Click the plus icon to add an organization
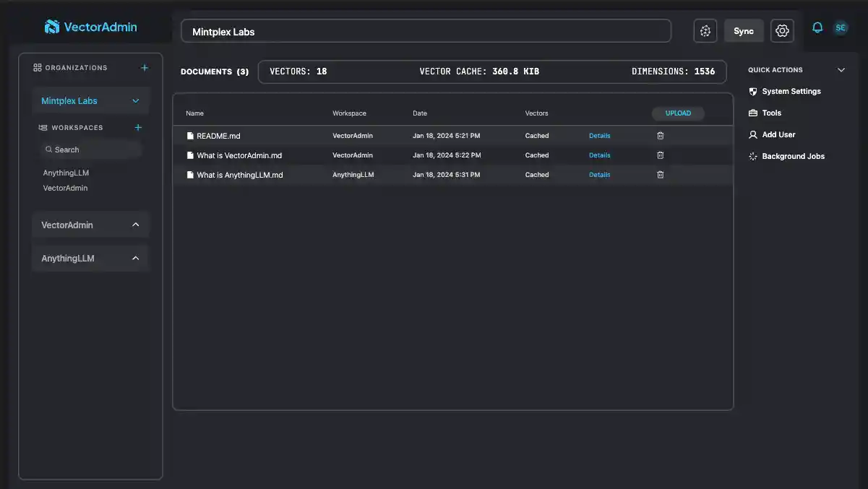 click(x=144, y=67)
